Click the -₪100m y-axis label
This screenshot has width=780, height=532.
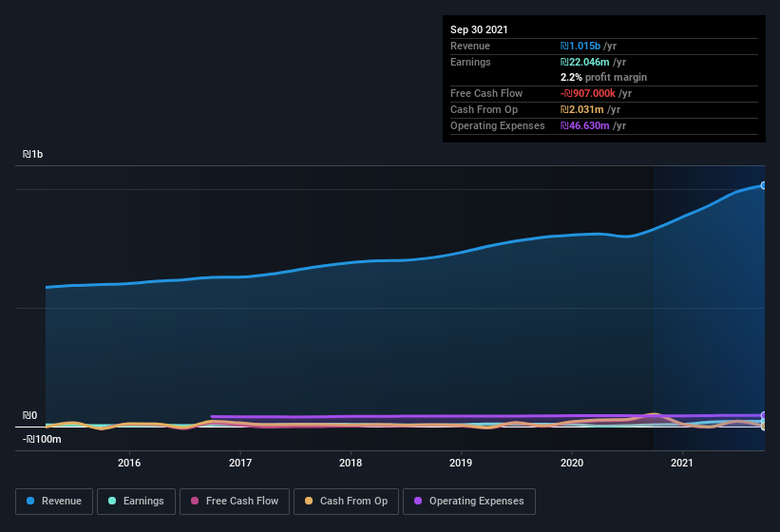tap(42, 440)
